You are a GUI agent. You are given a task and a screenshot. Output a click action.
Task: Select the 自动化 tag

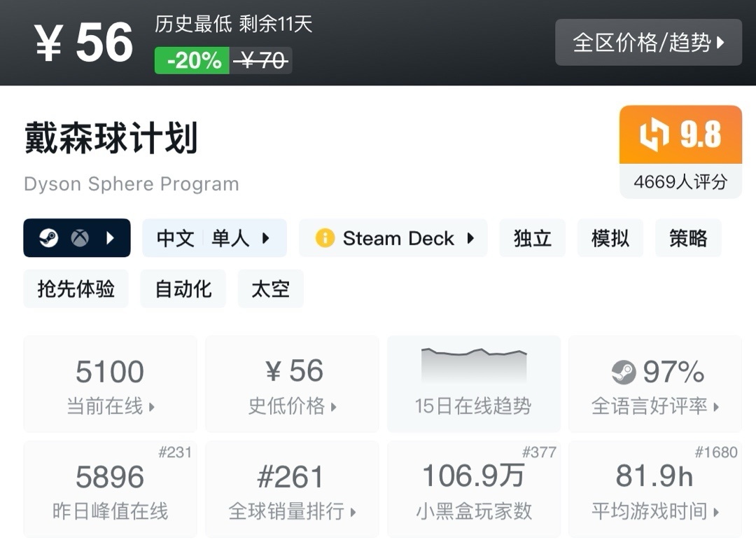183,289
